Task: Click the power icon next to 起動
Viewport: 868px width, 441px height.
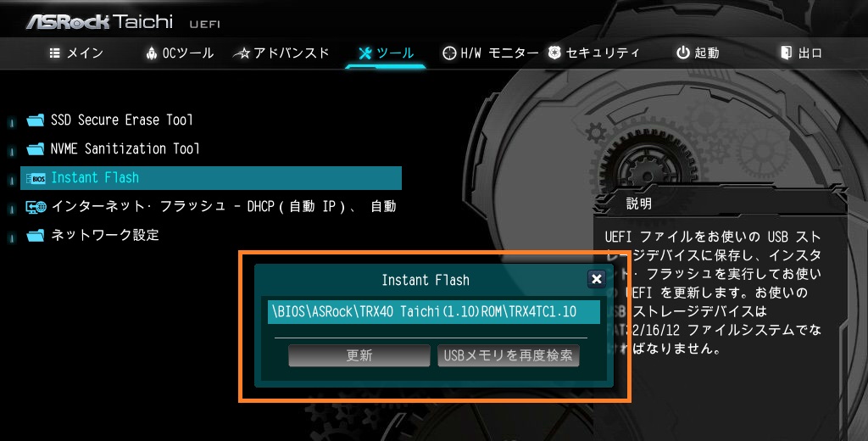Action: click(x=683, y=53)
